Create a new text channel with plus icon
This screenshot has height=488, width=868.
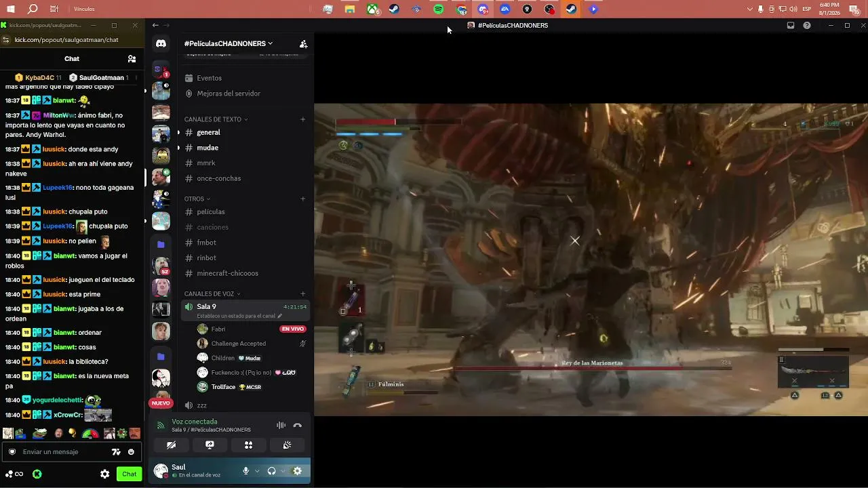tap(303, 119)
